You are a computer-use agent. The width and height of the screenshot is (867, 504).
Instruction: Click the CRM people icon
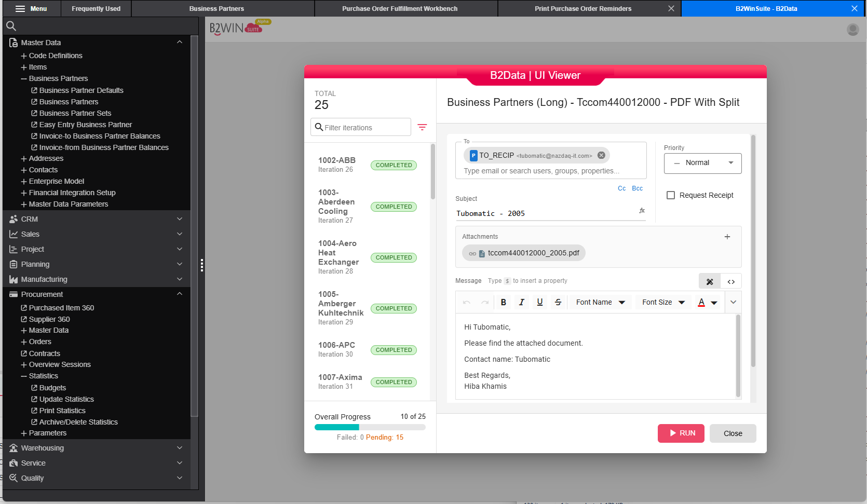[13, 219]
